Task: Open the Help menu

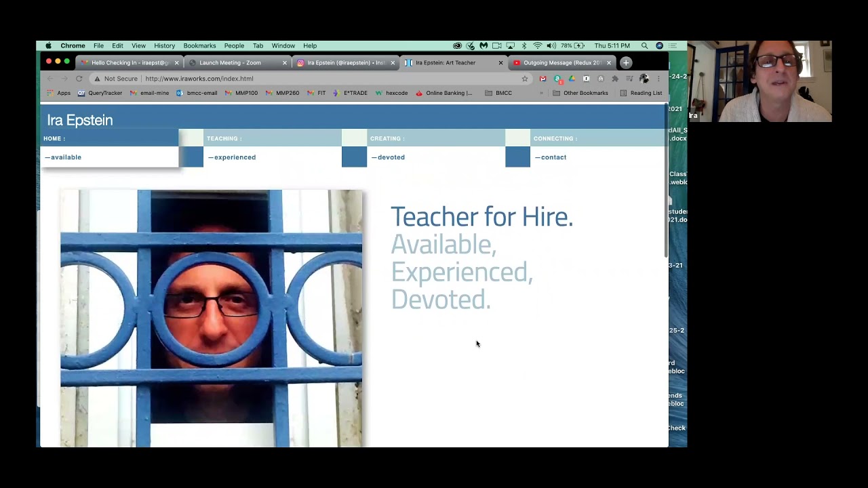Action: coord(310,46)
